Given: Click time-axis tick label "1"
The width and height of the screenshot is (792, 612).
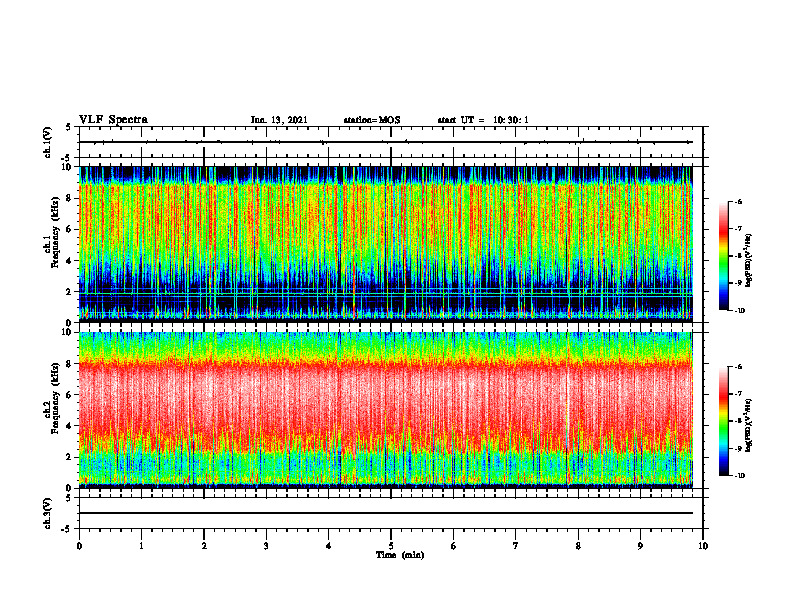Looking at the screenshot, I should click(141, 546).
